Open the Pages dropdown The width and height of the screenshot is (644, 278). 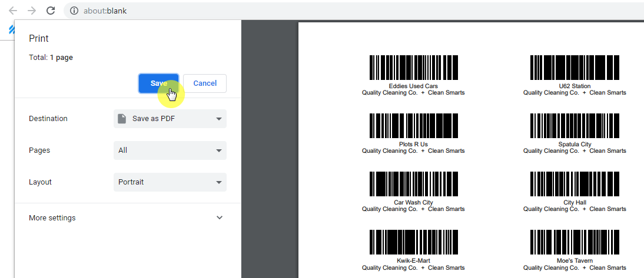coord(170,150)
